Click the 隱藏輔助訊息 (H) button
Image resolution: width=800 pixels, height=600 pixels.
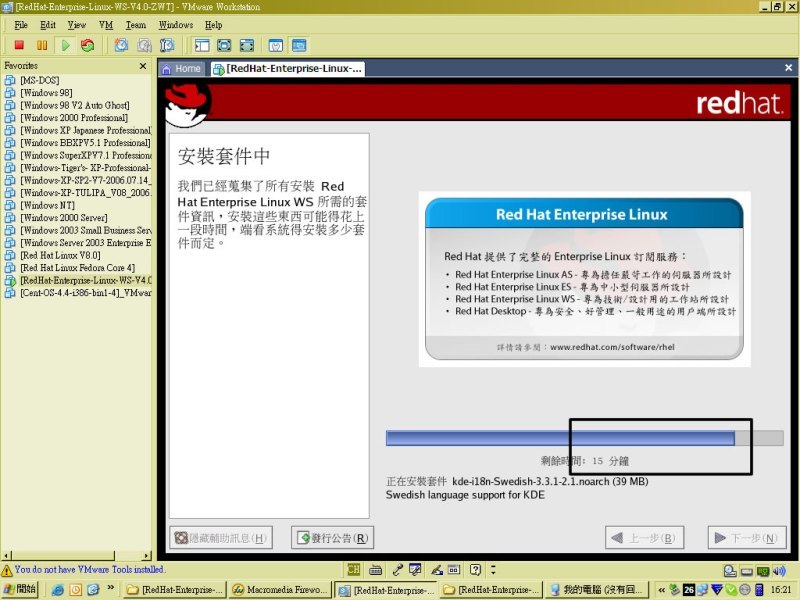coord(221,538)
